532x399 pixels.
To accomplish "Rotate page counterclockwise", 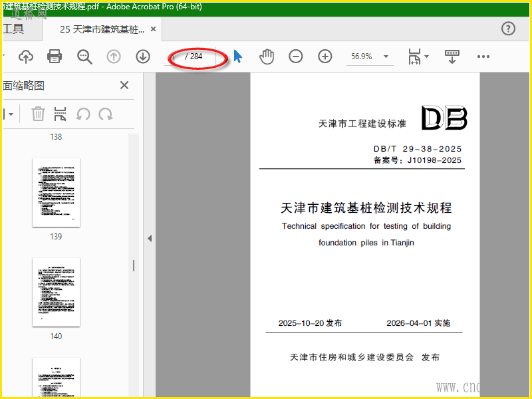I will [x=83, y=114].
